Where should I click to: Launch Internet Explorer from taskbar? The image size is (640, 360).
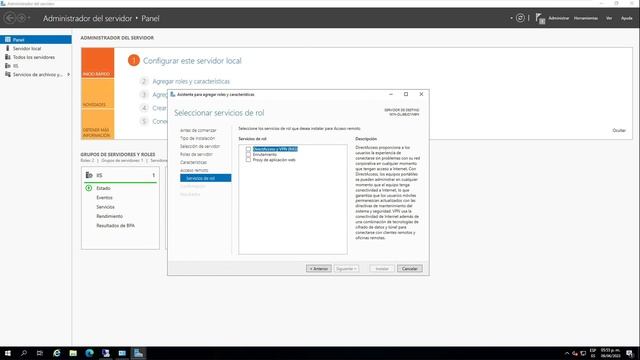[x=57, y=353]
